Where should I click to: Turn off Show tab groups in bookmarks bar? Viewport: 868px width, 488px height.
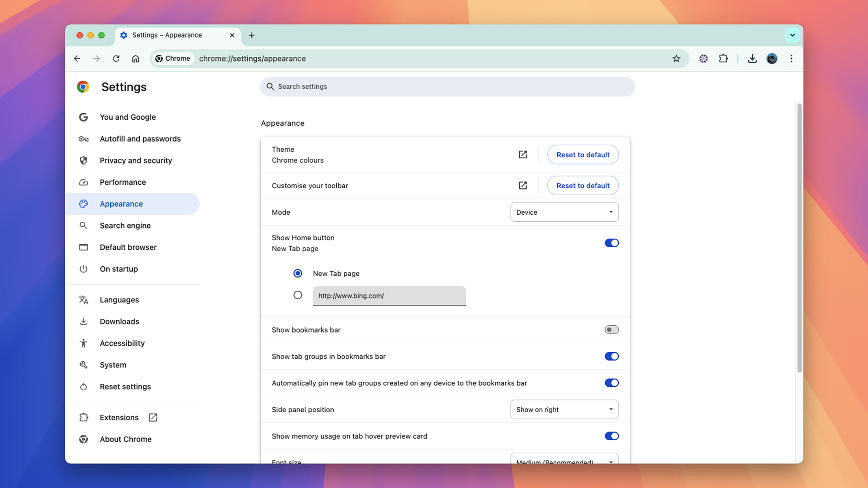(x=612, y=356)
